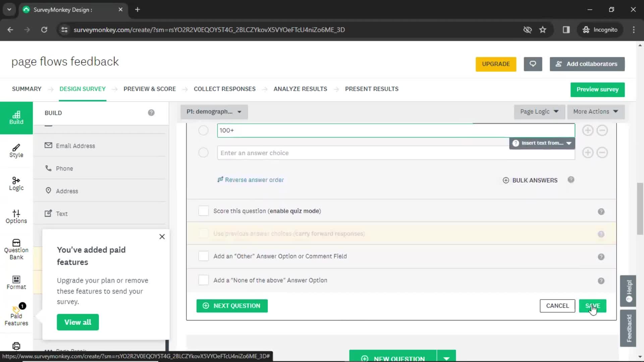Screen dimensions: 644x362
Task: Expand the P1 demograph page dropdown
Action: [239, 111]
